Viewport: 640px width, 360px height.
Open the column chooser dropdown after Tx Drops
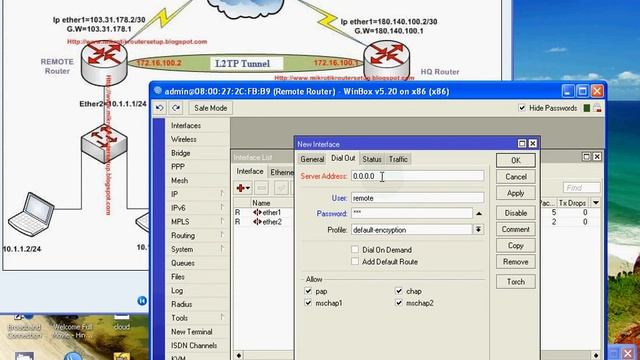596,203
